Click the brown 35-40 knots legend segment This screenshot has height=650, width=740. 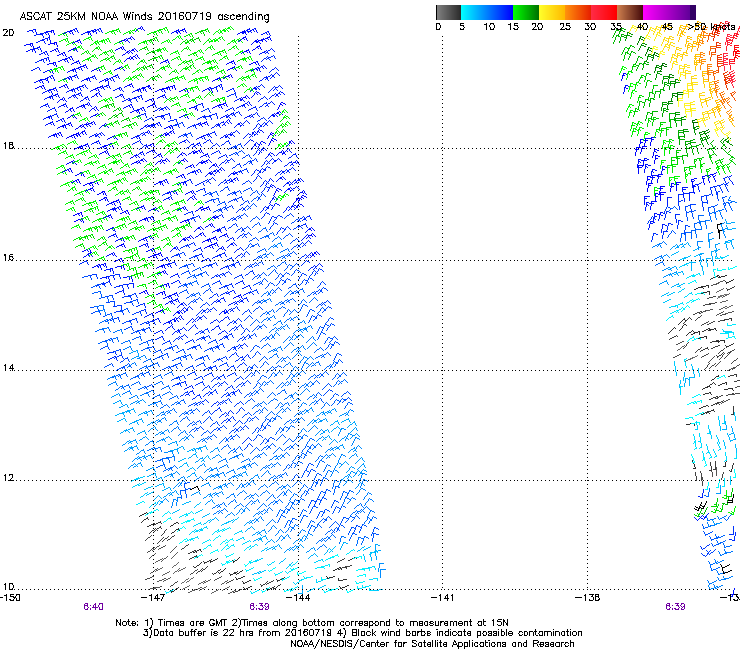pos(630,12)
